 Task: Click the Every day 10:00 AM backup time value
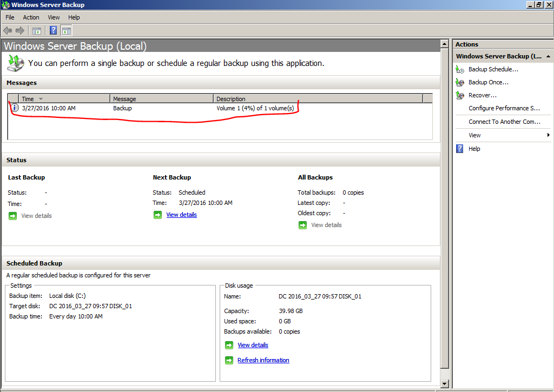point(76,316)
